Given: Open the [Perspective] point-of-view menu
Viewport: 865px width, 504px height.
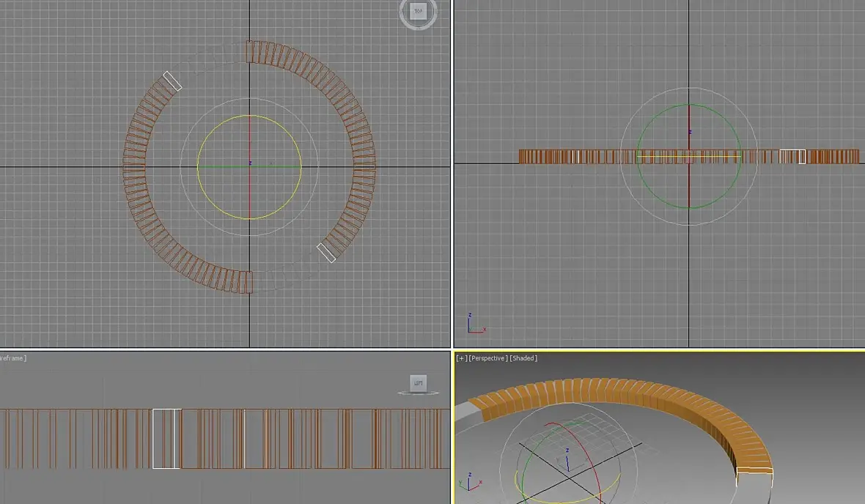Looking at the screenshot, I should click(487, 358).
